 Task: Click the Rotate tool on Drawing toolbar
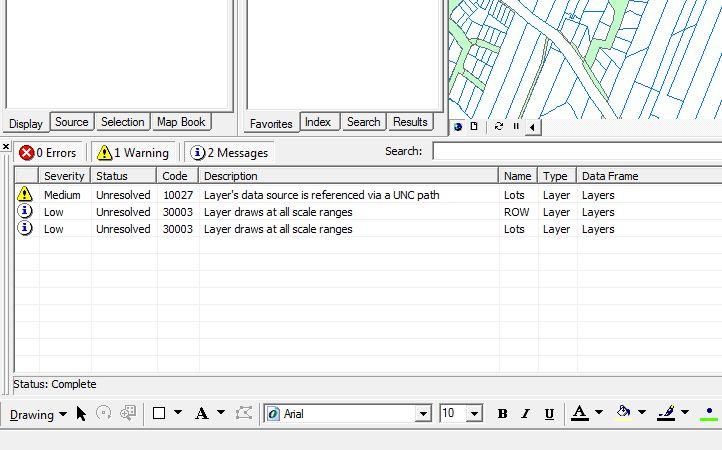click(x=104, y=413)
